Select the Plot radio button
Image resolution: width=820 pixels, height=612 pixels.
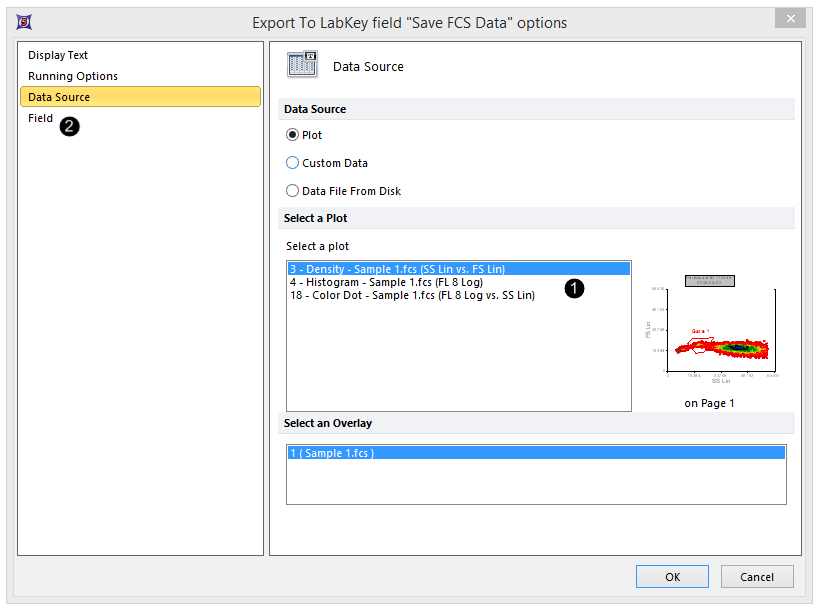point(293,135)
